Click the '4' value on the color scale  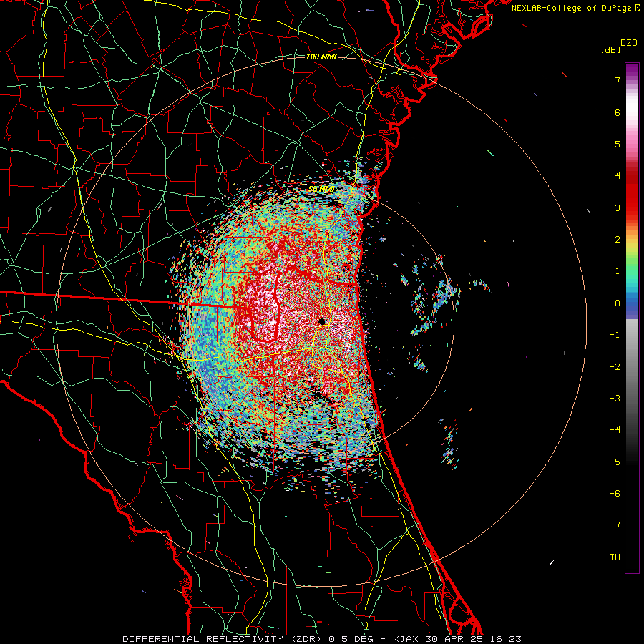[x=618, y=176]
